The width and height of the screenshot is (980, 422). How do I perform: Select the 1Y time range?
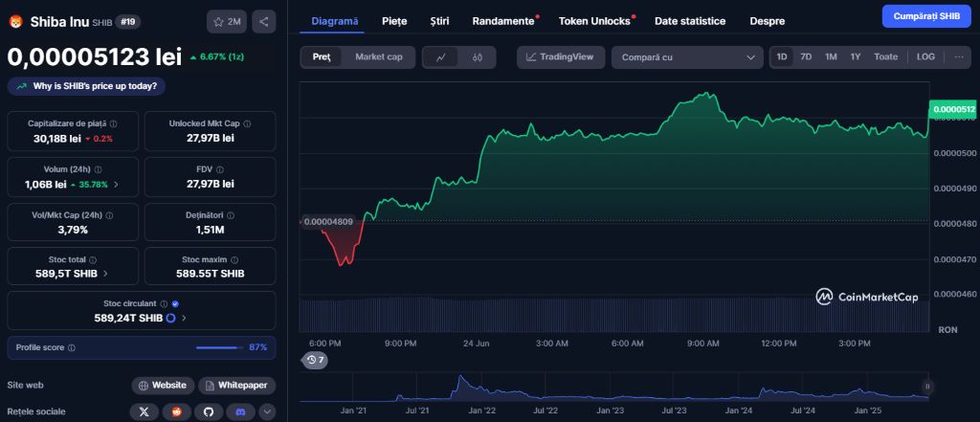coord(855,56)
